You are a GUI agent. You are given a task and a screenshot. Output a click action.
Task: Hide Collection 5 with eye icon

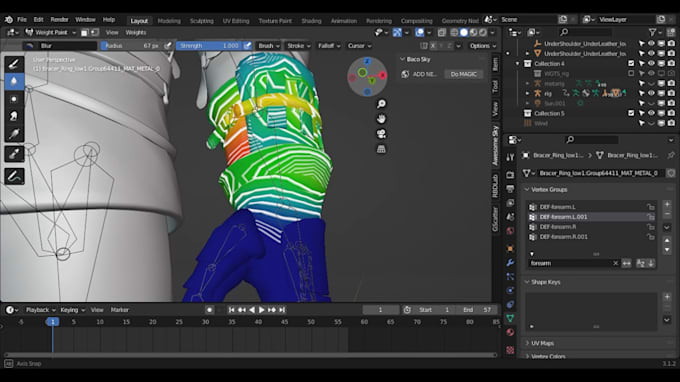(651, 113)
